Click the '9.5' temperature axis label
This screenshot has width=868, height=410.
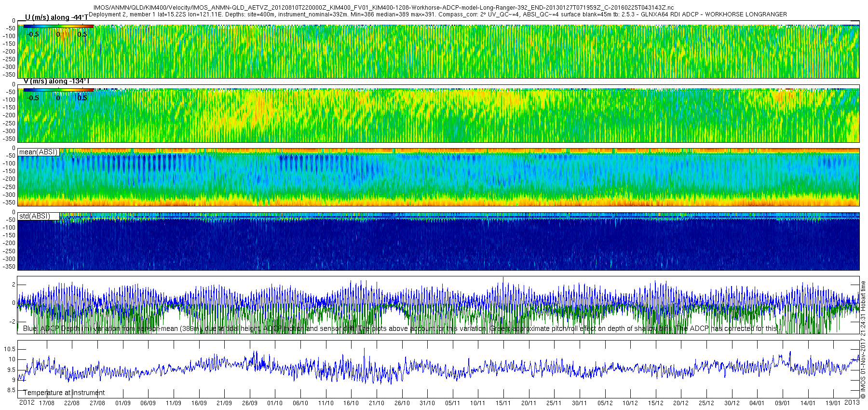coord(11,370)
